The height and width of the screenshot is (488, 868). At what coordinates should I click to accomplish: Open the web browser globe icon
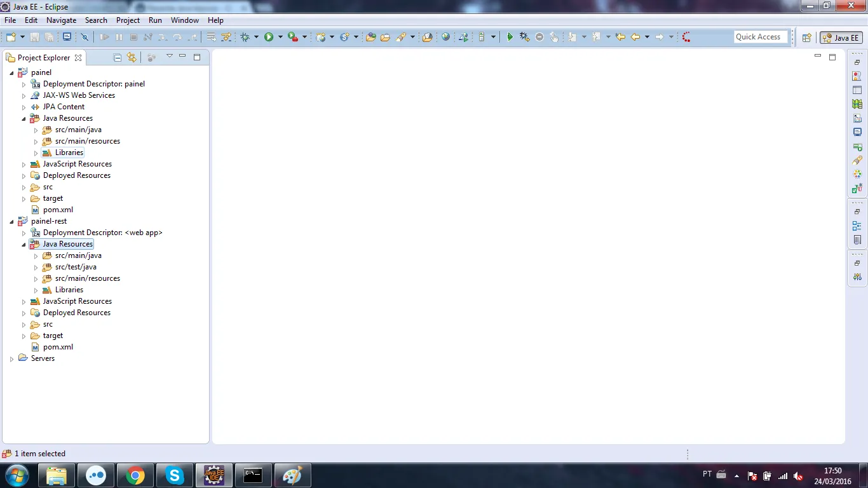445,37
